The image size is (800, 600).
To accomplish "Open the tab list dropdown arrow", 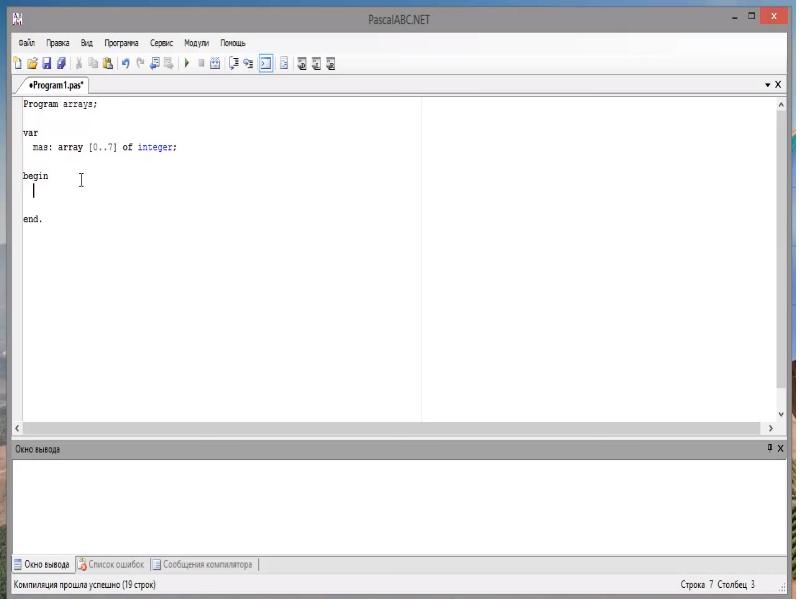I will coord(768,85).
